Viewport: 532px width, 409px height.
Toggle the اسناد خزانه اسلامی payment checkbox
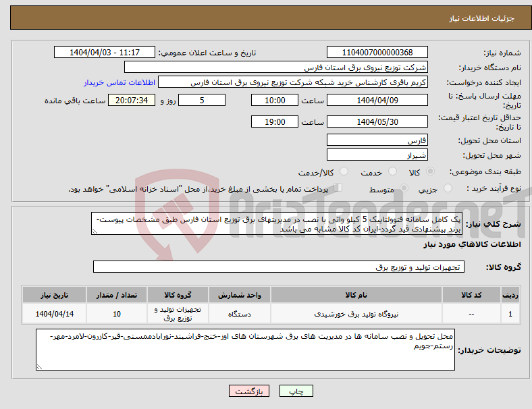(x=338, y=187)
